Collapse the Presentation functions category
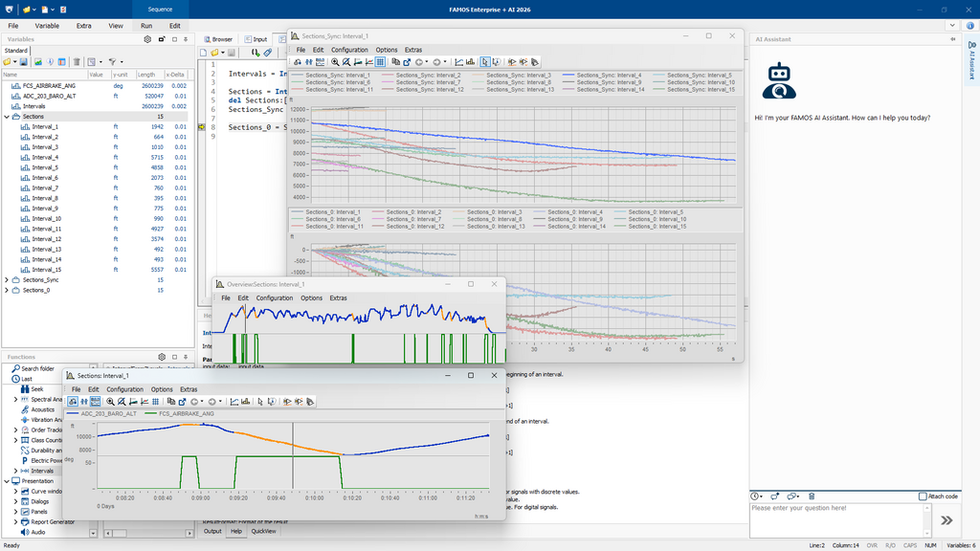Viewport: 980px width, 551px height. coord(8,481)
